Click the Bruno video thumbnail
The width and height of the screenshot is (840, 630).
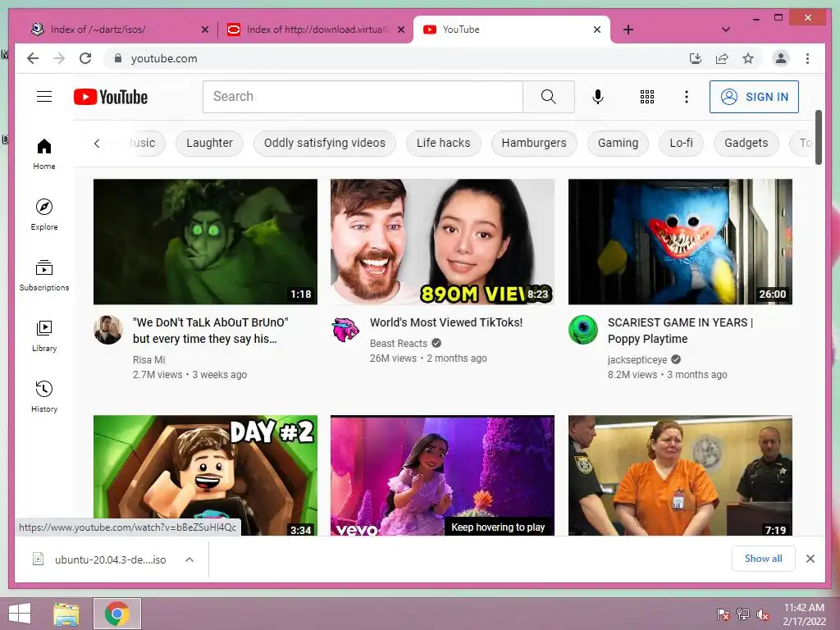coord(205,242)
